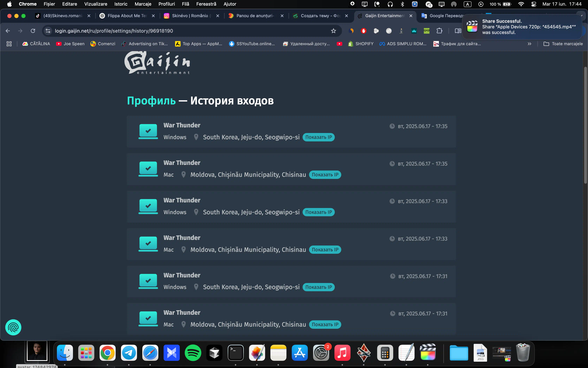Open the Fereastră menu

[x=206, y=4]
